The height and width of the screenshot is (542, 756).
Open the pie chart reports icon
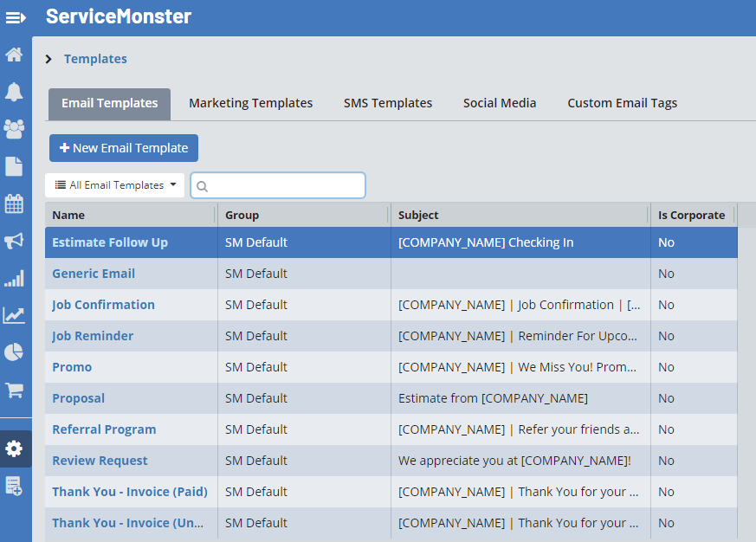click(x=15, y=352)
